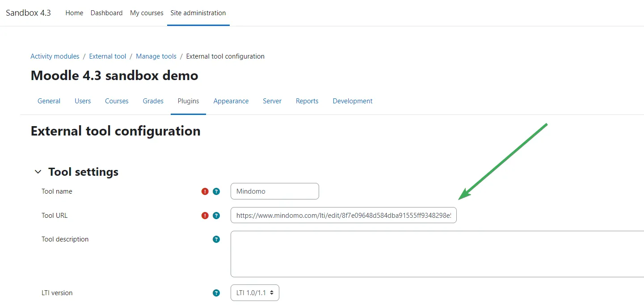Click inside the Tool URL input field
Image resolution: width=644 pixels, height=305 pixels.
click(x=343, y=215)
